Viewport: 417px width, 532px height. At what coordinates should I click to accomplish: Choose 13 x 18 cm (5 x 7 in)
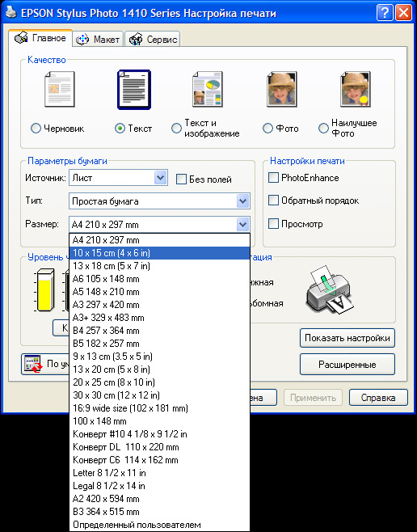coord(159,266)
